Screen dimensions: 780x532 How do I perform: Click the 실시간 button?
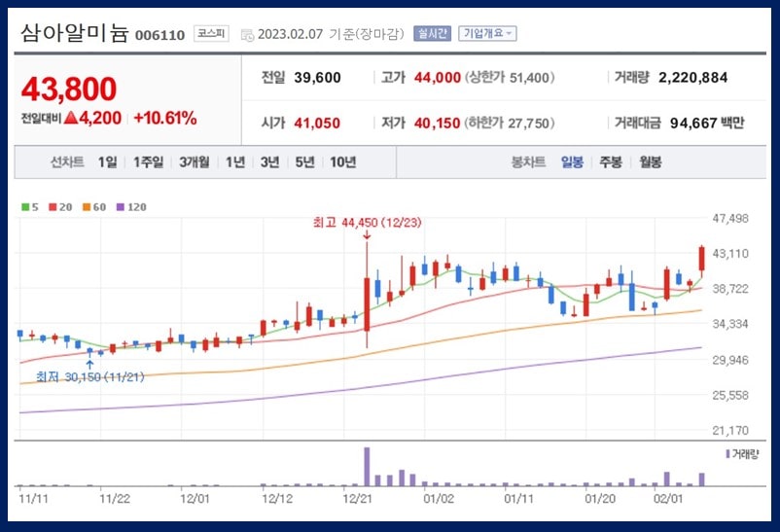pyautogui.click(x=432, y=33)
